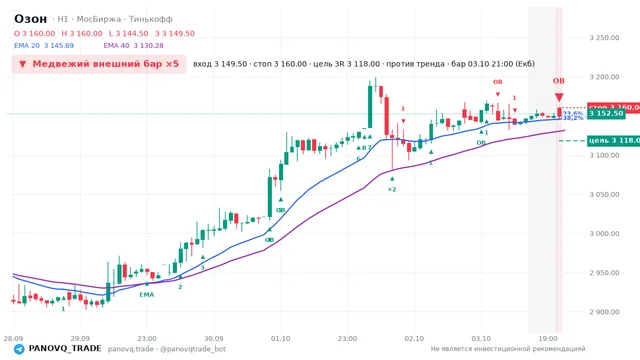Viewport: 640px width, 360px height.
Task: Click the large red OB arrow above the last bar
Action: click(559, 97)
